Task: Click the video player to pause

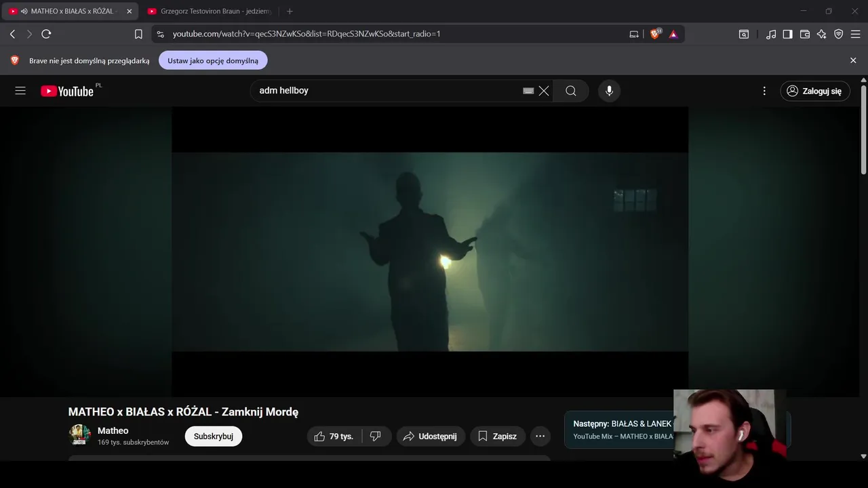Action: point(430,251)
